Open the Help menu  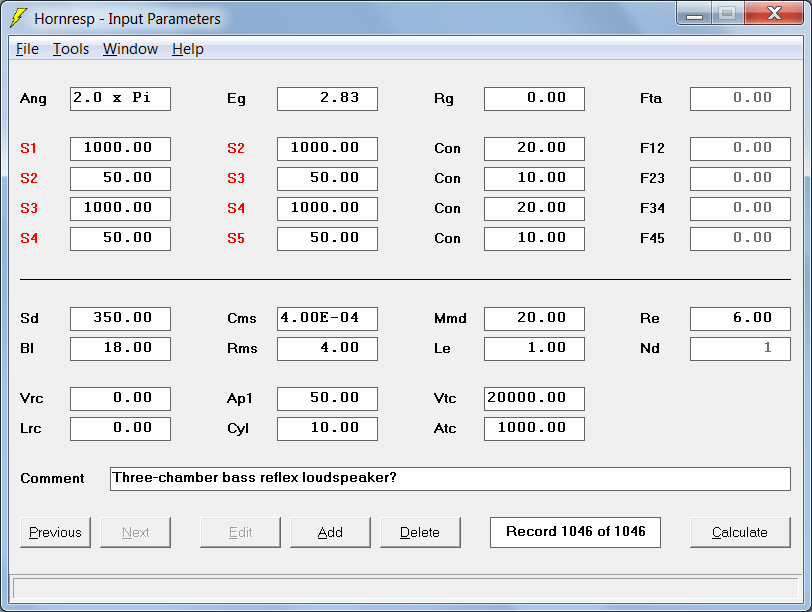click(188, 49)
